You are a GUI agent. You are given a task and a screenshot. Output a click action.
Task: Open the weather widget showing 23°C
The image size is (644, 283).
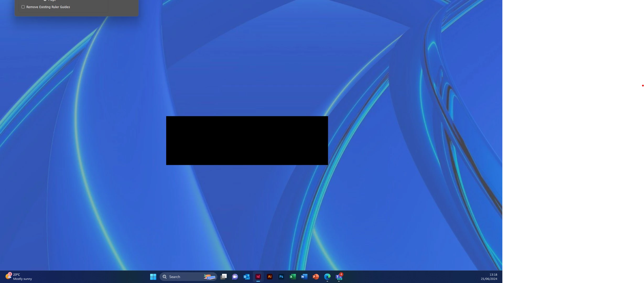coord(18,277)
